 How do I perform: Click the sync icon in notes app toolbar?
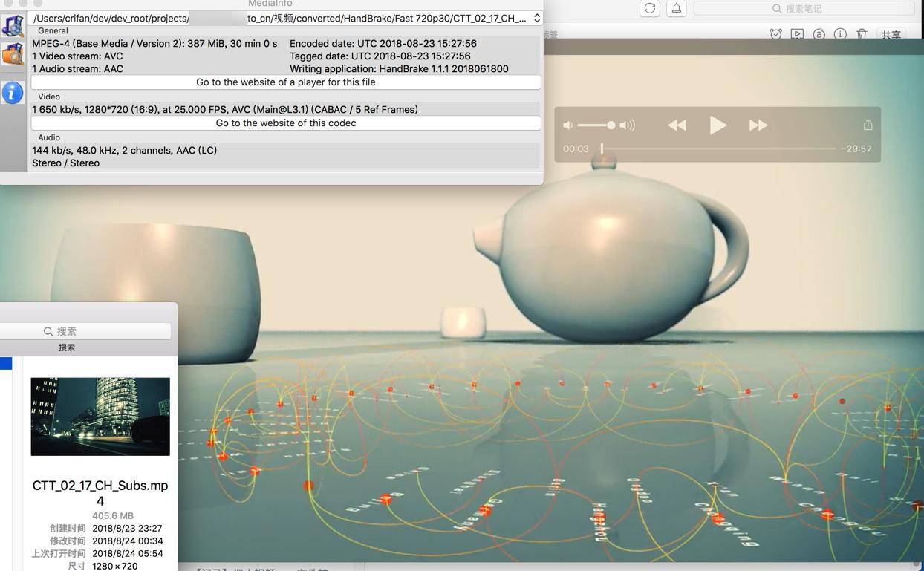[650, 8]
